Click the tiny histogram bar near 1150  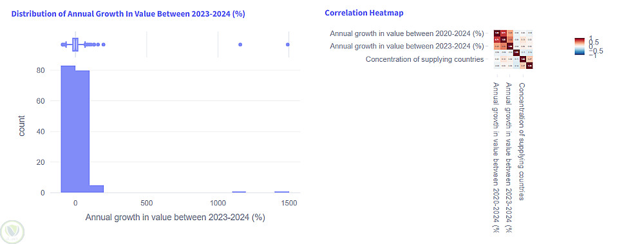(x=239, y=192)
